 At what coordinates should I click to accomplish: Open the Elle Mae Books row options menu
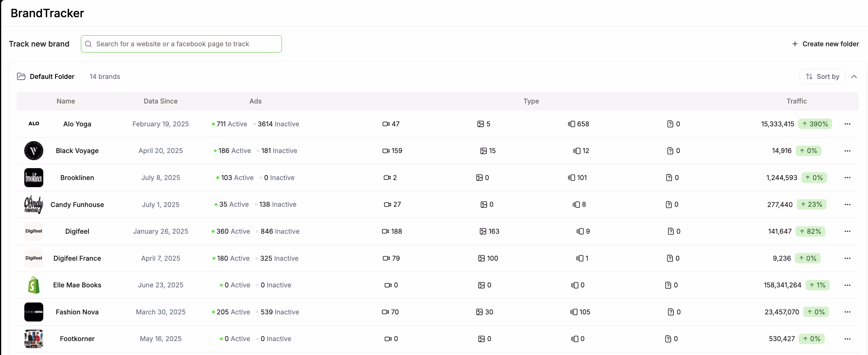click(x=848, y=285)
